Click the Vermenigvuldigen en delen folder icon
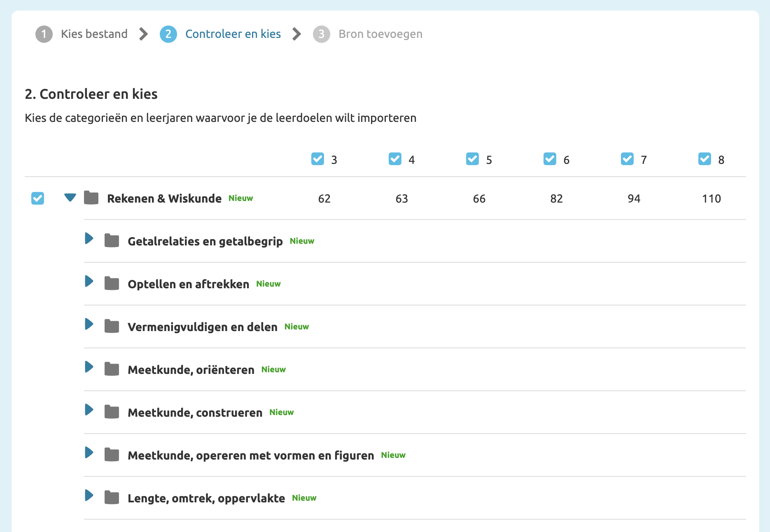Image resolution: width=770 pixels, height=532 pixels. pos(111,327)
